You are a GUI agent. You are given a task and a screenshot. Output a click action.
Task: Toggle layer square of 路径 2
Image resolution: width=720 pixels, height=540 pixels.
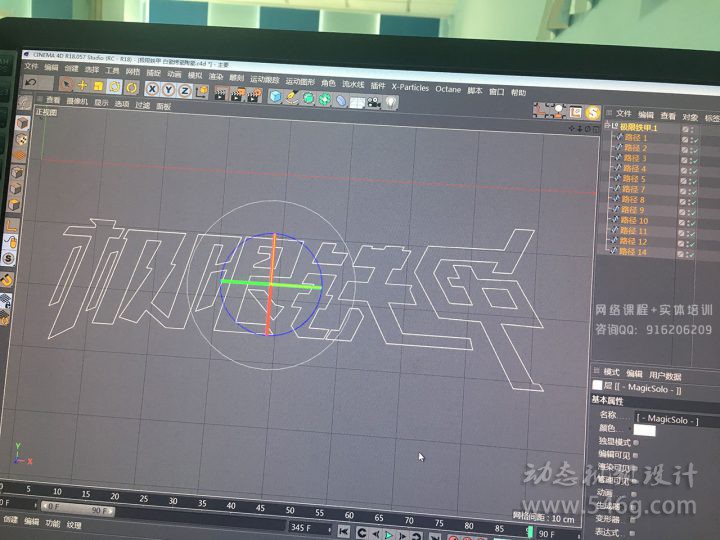click(x=685, y=150)
